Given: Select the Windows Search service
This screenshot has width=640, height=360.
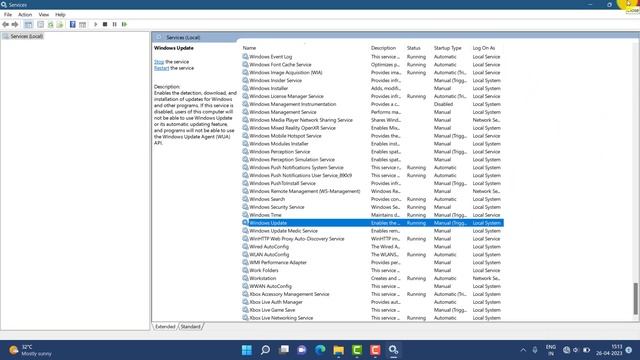Looking at the screenshot, I should [372, 199].
